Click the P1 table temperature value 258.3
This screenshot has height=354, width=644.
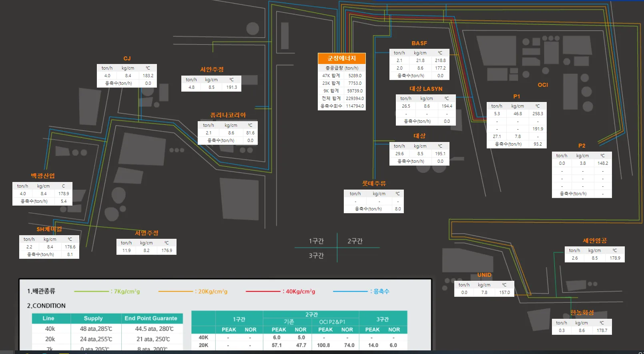538,114
